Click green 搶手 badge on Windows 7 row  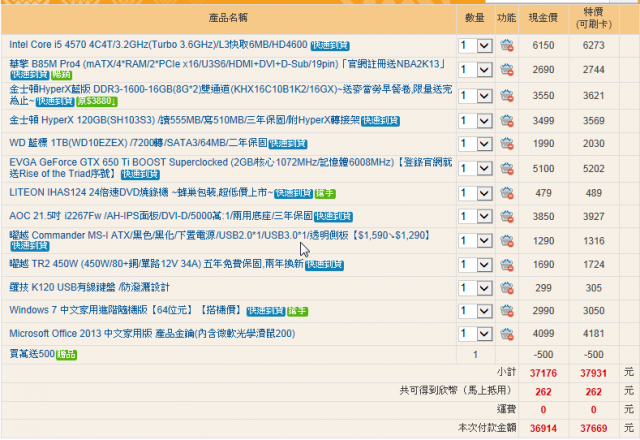(x=298, y=311)
